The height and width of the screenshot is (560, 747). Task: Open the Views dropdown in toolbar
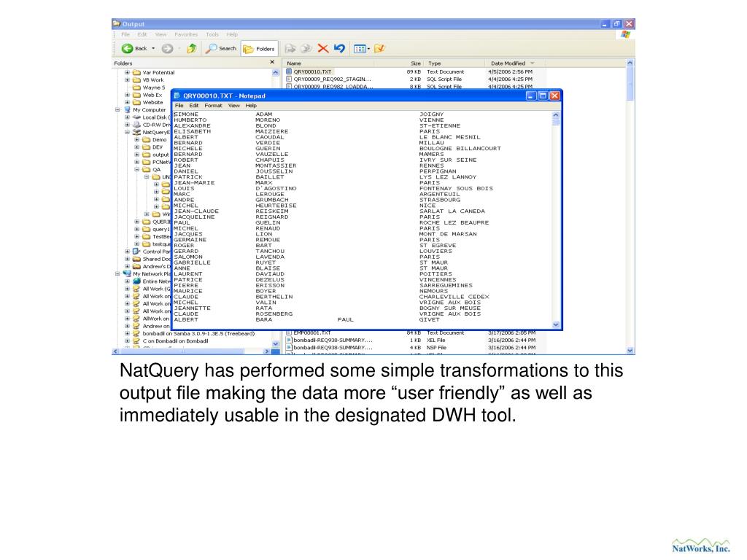point(362,49)
